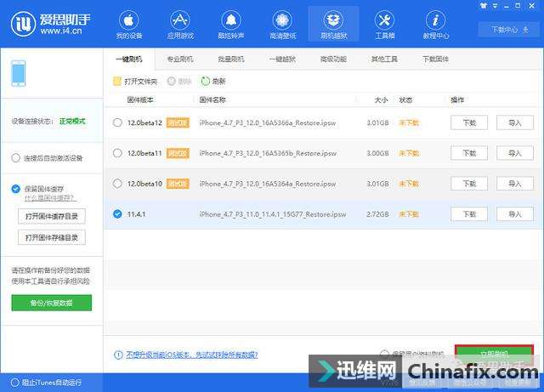
Task: Toggle 阻止iTunes自动运行 option
Action: pyautogui.click(x=15, y=383)
